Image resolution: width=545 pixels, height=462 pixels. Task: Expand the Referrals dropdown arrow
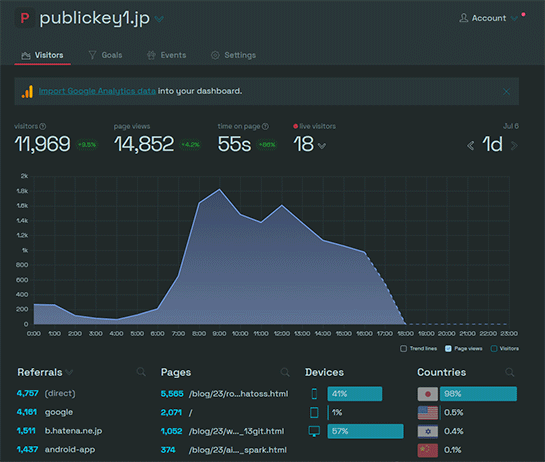(x=69, y=372)
